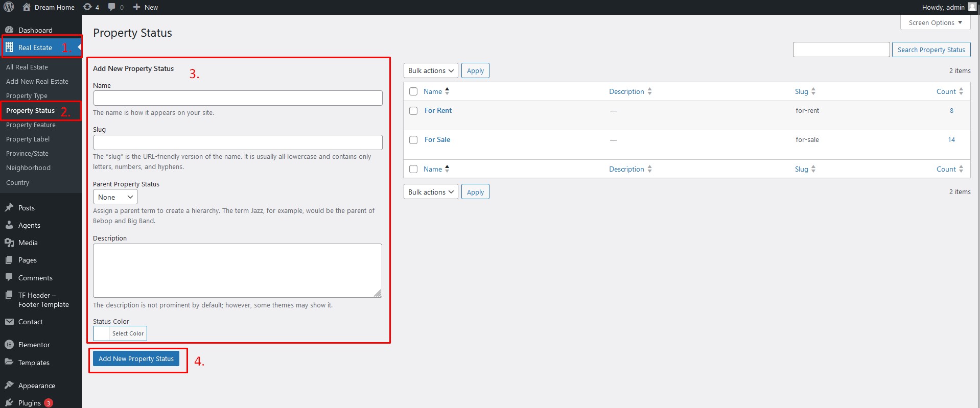The height and width of the screenshot is (408, 980).
Task: Open the active Property Status submenu item
Action: (30, 110)
